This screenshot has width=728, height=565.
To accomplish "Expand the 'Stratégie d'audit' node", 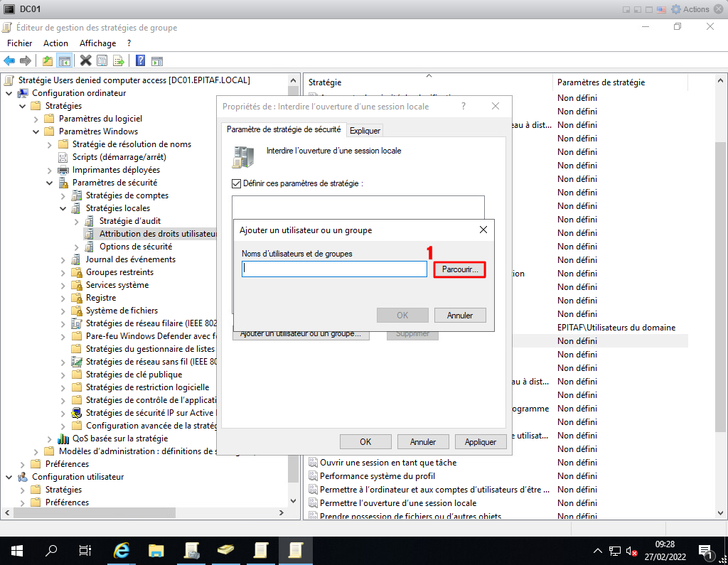I will point(77,221).
